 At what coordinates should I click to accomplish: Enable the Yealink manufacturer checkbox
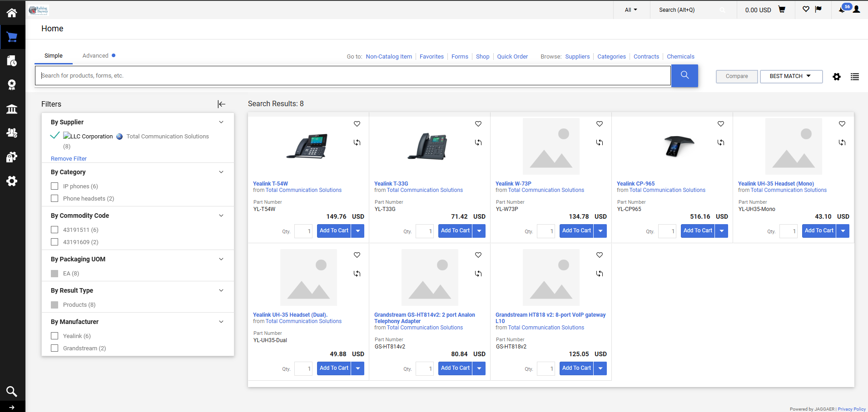[x=55, y=336]
